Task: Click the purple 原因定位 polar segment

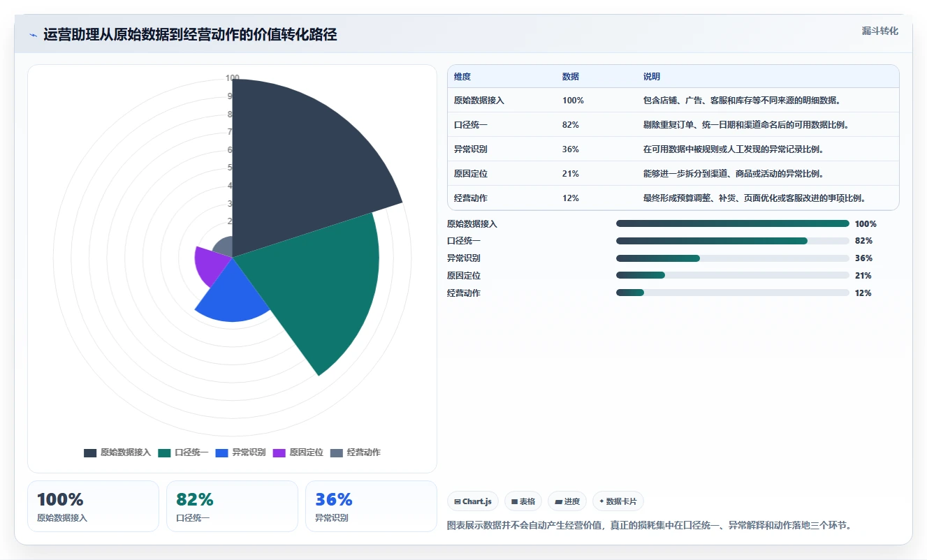Action: tap(212, 265)
